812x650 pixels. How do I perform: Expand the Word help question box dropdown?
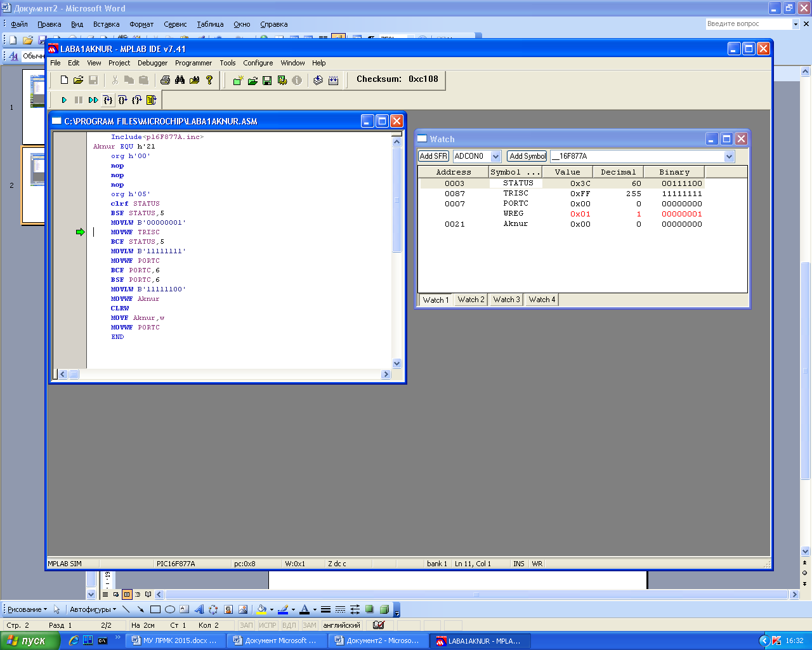796,24
